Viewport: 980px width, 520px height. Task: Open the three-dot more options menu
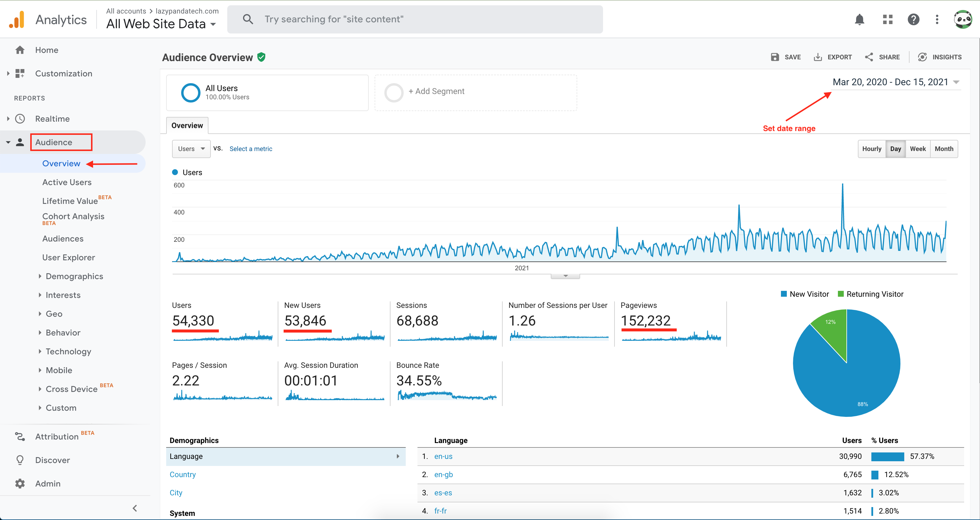(937, 19)
